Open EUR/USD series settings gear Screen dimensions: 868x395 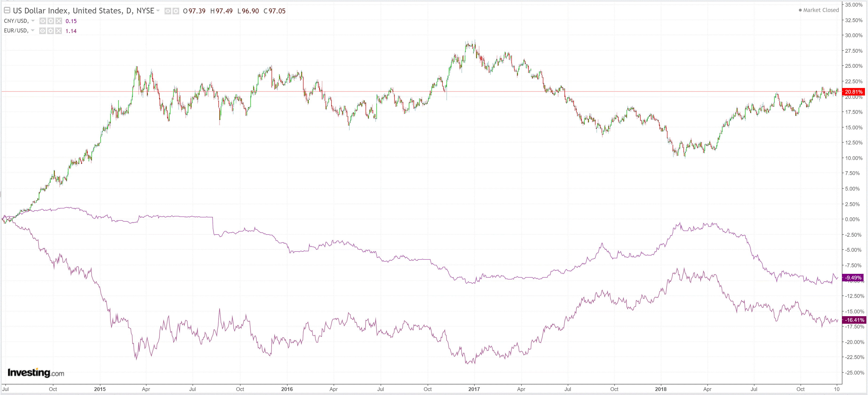pyautogui.click(x=51, y=31)
